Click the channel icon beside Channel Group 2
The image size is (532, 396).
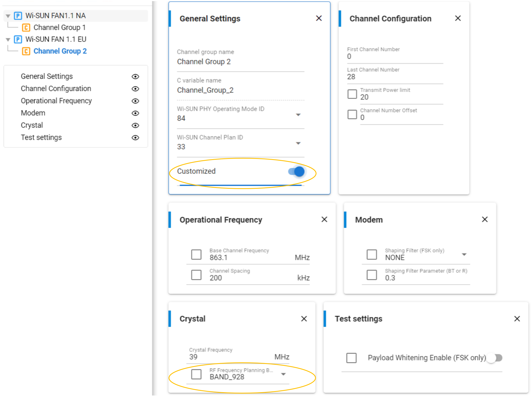pyautogui.click(x=26, y=51)
